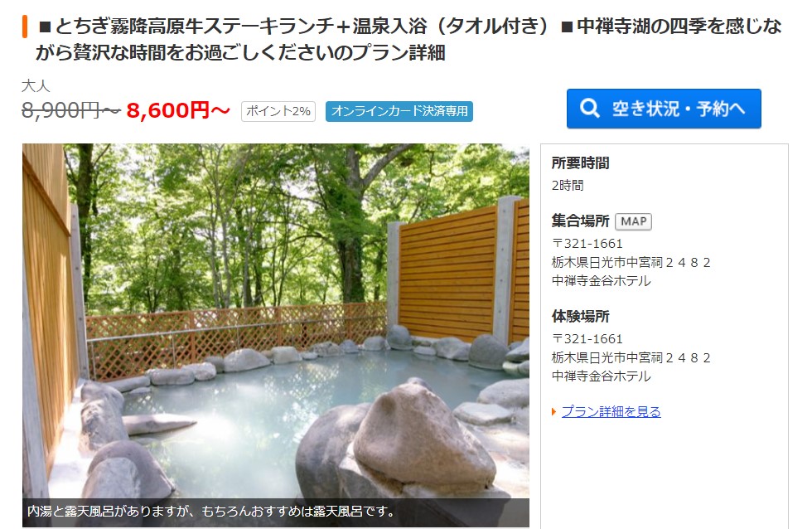Click the 2時間 duration text
Screen dimensions: 812x529
pyautogui.click(x=568, y=186)
